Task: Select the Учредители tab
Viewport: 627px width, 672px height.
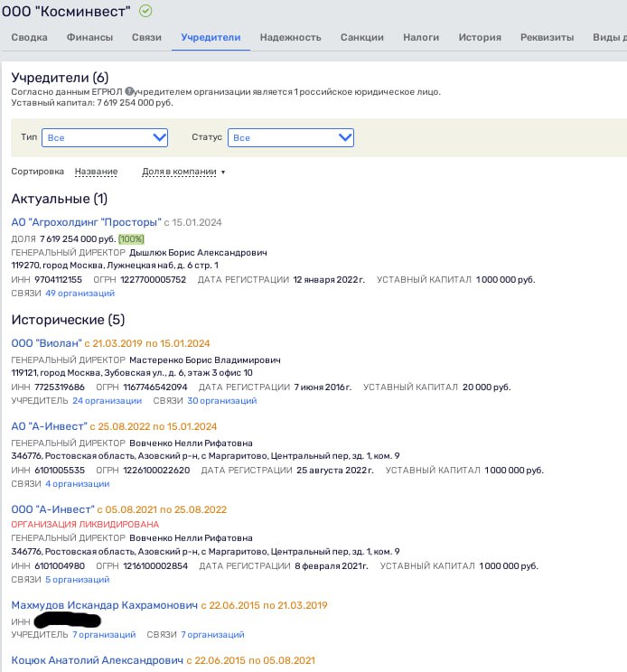Action: click(x=211, y=37)
